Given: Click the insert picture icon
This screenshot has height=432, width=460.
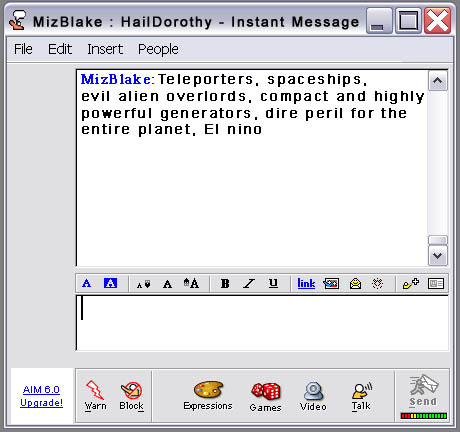Looking at the screenshot, I should pyautogui.click(x=331, y=284).
